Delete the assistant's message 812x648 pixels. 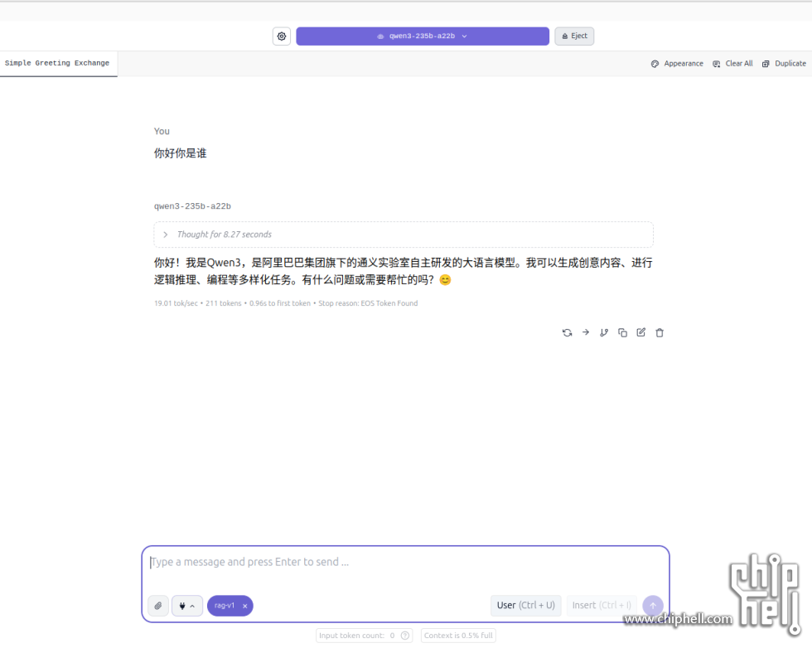660,332
